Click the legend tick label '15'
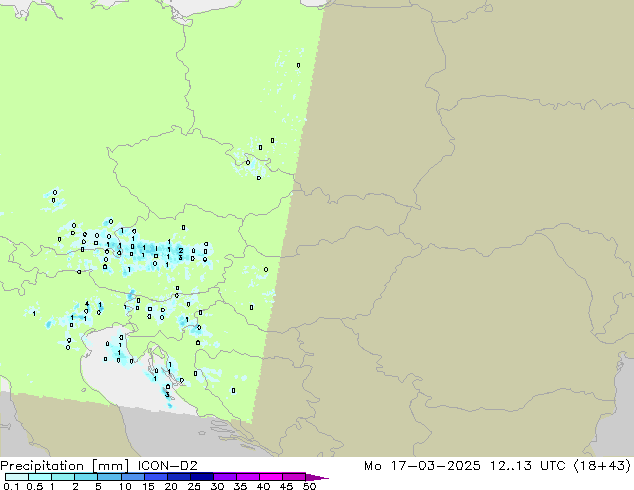The height and width of the screenshot is (490, 634). click(x=148, y=486)
